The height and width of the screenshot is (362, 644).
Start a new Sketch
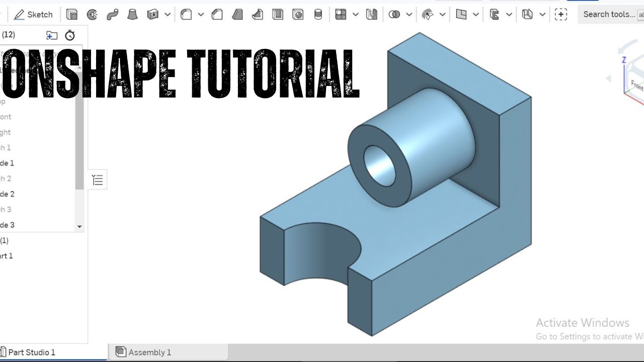(x=33, y=15)
